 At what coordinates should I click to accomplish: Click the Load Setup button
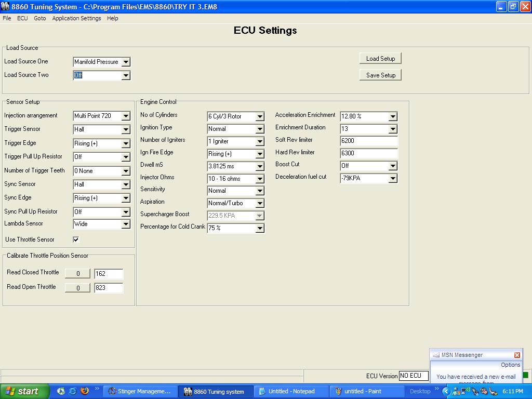(380, 59)
